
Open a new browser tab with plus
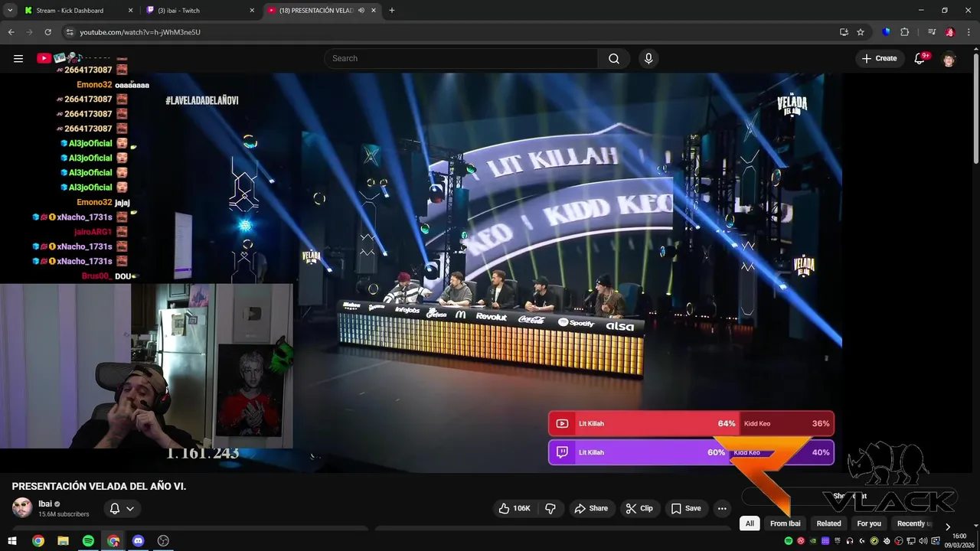pyautogui.click(x=392, y=11)
